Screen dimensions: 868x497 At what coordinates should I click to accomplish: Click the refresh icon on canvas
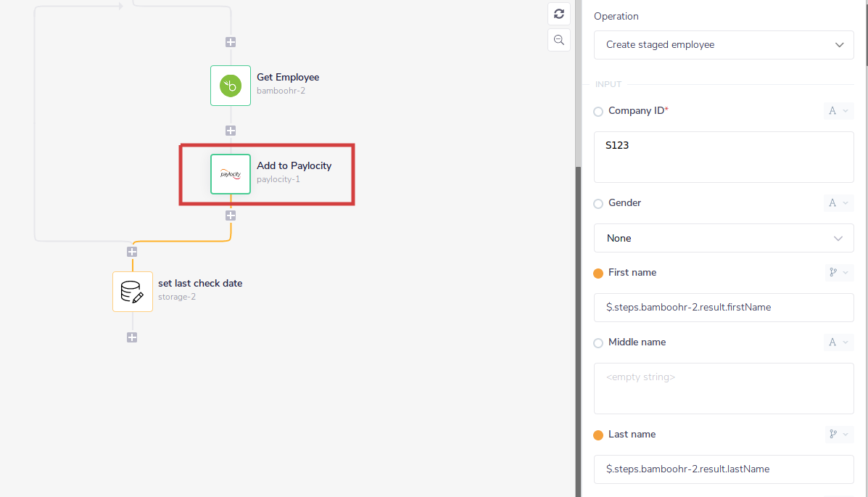tap(559, 14)
